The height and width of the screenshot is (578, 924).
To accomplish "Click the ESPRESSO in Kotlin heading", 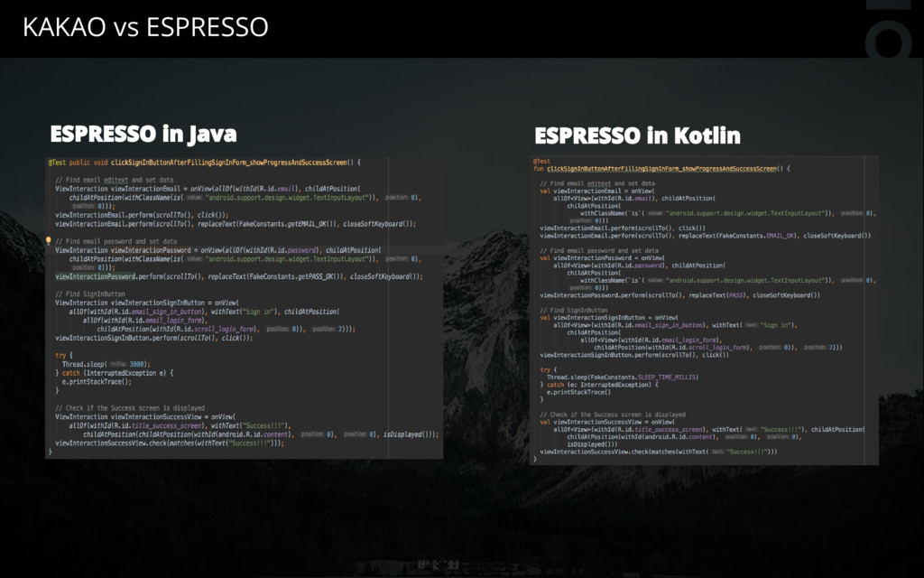I will click(x=637, y=135).
